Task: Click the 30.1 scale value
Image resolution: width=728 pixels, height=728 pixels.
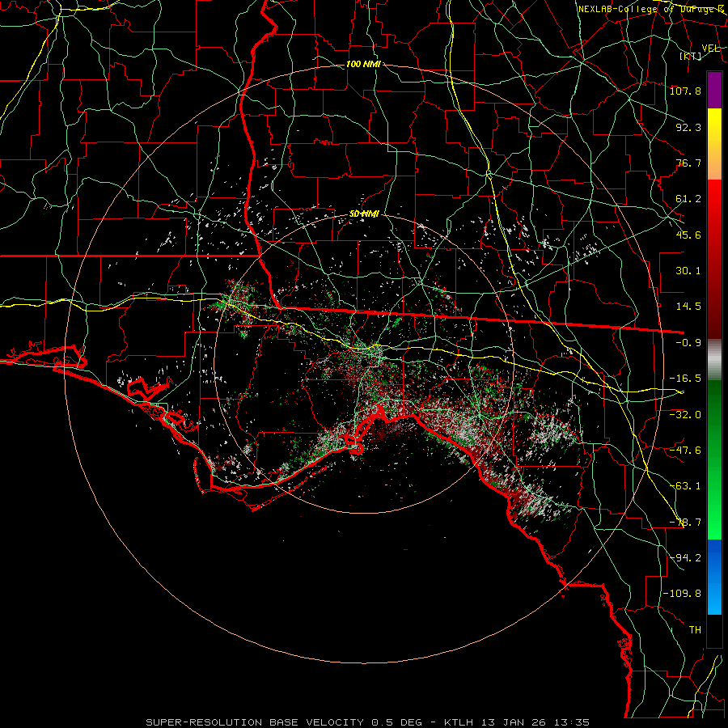Action: click(x=688, y=271)
